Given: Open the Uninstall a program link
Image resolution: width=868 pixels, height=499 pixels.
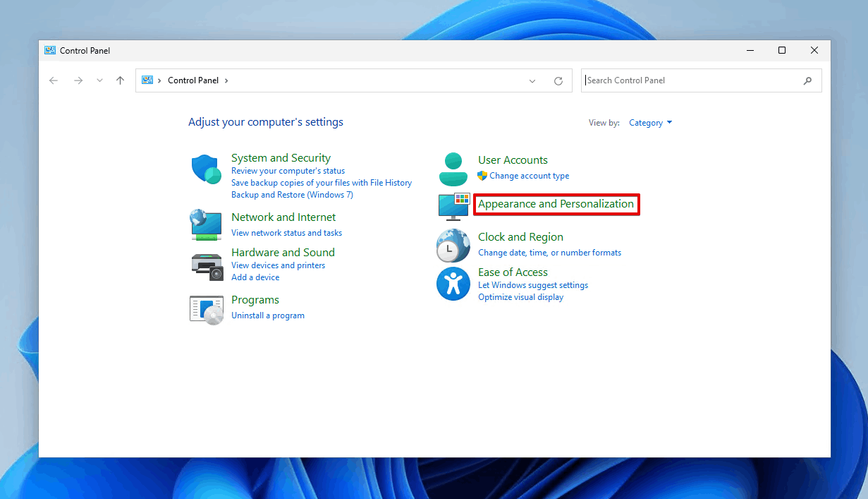Looking at the screenshot, I should click(x=268, y=315).
